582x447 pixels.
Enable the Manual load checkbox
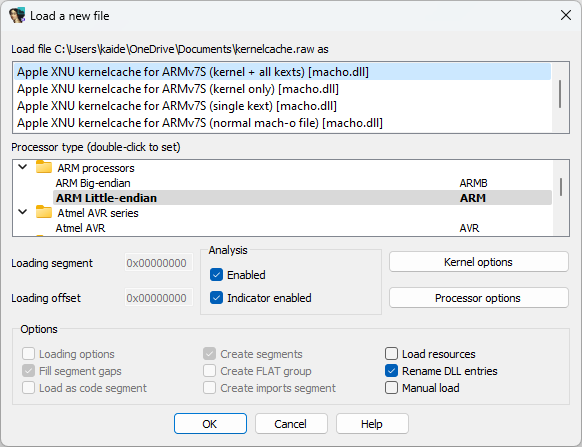[x=391, y=388]
